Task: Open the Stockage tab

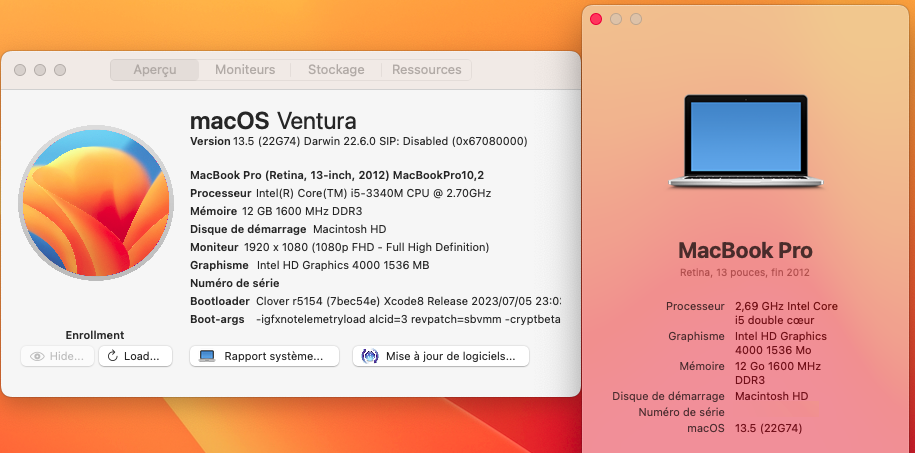Action: pyautogui.click(x=336, y=70)
